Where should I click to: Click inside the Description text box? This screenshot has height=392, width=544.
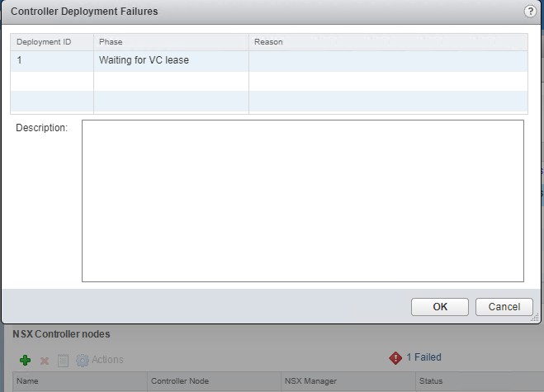[x=302, y=201]
